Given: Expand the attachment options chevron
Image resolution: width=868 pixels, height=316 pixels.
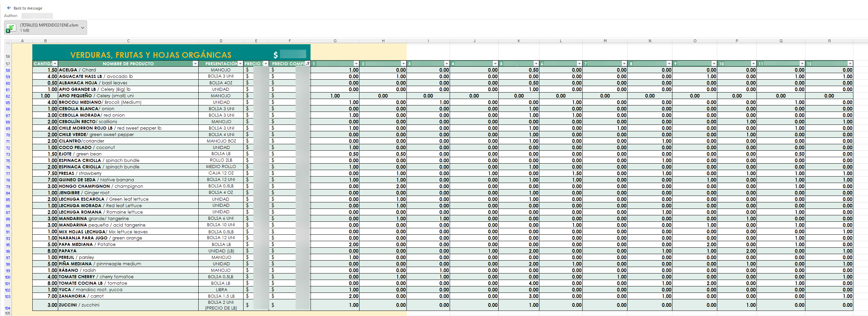Looking at the screenshot, I should (x=83, y=28).
